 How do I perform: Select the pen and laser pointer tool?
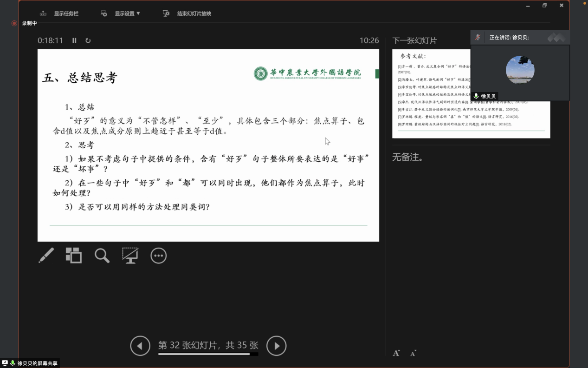pos(46,256)
